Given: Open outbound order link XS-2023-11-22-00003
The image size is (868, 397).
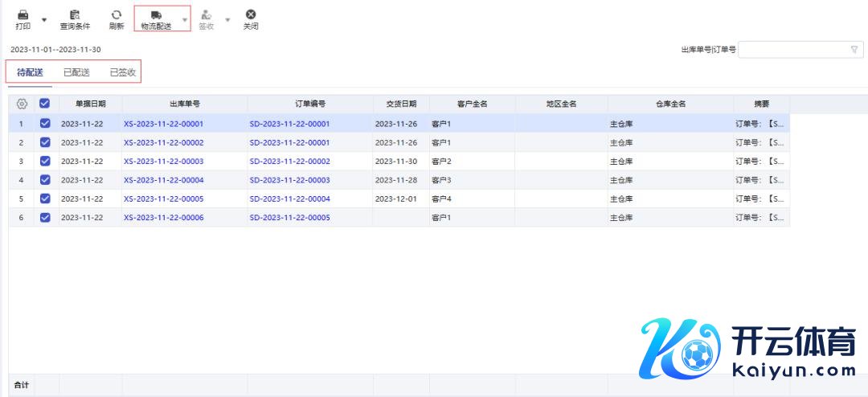Looking at the screenshot, I should 163,162.
